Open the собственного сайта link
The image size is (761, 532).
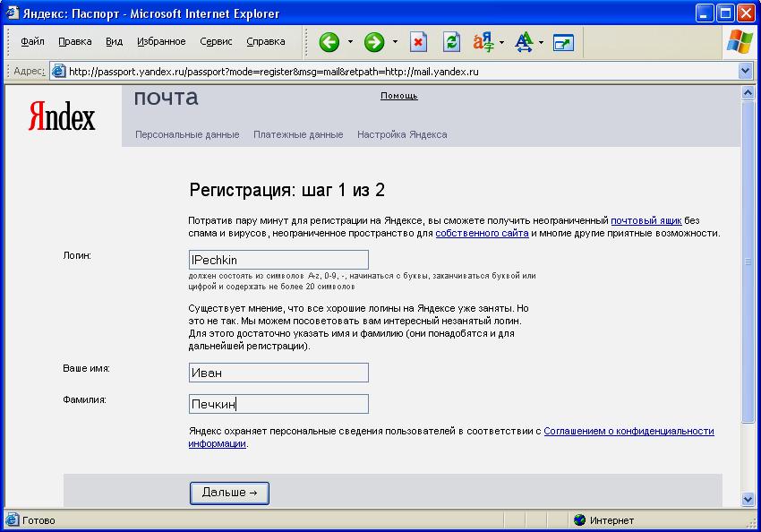482,233
